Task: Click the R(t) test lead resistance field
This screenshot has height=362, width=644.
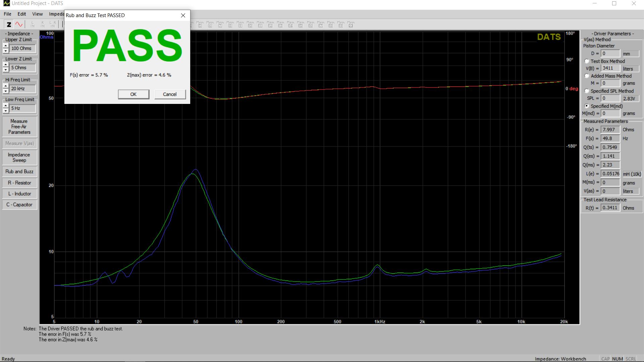Action: 610,208
